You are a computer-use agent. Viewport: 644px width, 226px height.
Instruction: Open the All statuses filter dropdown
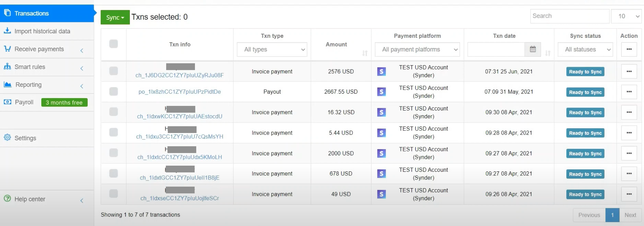(585, 49)
